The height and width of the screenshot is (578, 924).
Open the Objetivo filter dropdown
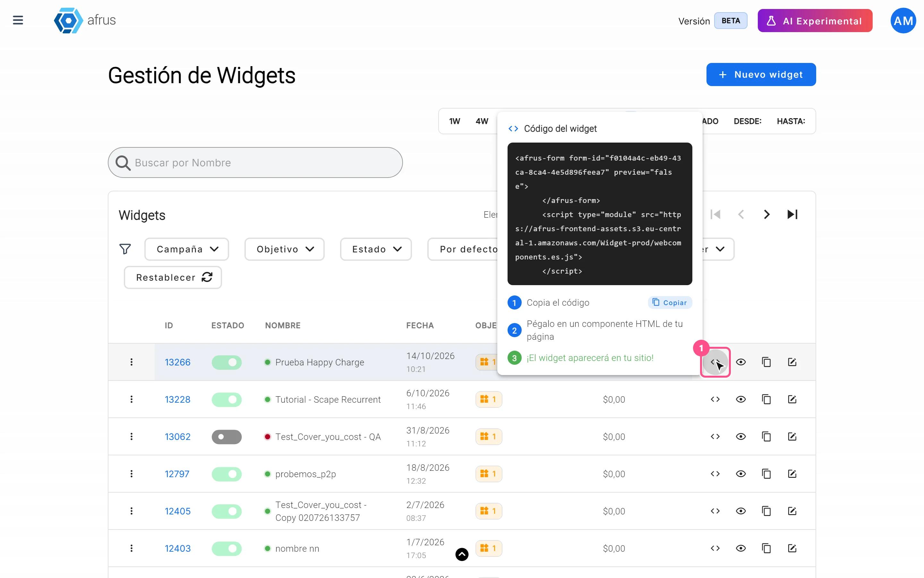(284, 249)
